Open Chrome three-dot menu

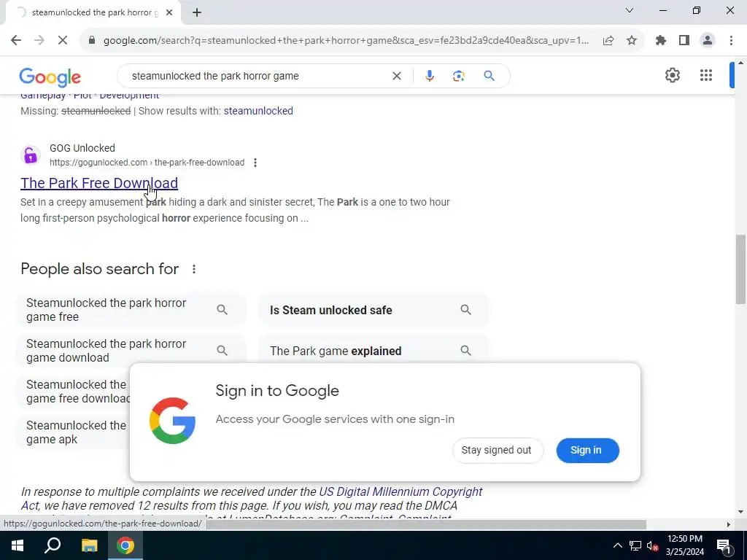coord(731,41)
